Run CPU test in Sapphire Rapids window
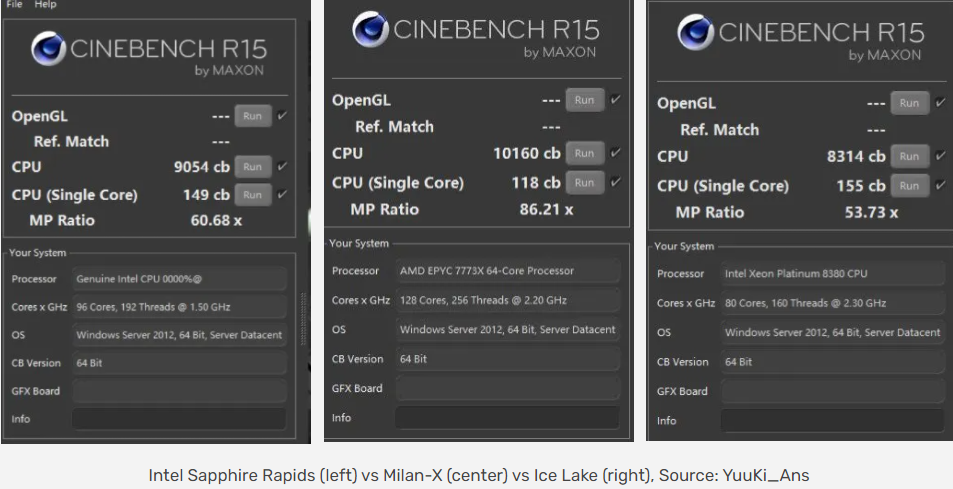The image size is (953, 489). click(x=253, y=166)
